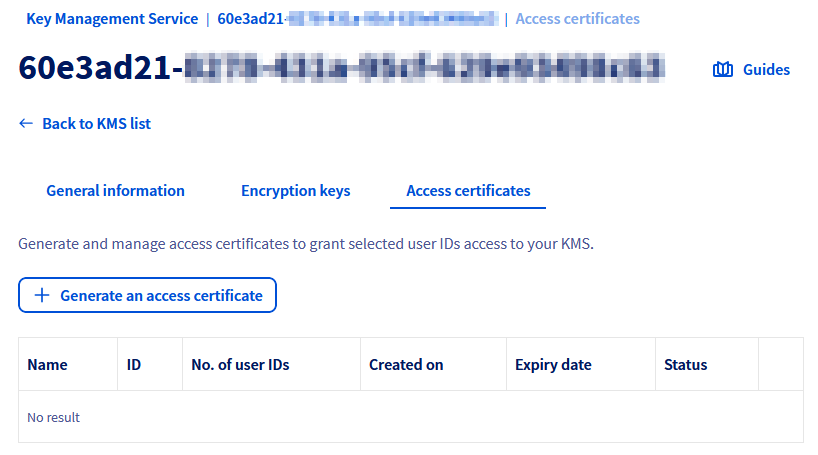The width and height of the screenshot is (818, 455).
Task: Select the Access certificates tab
Action: [468, 191]
